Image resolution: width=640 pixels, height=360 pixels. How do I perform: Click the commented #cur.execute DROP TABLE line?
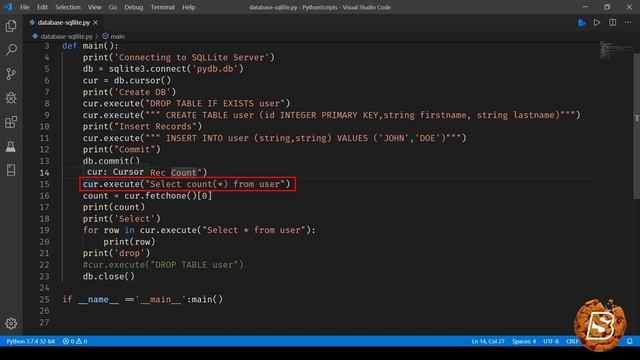[x=163, y=264]
